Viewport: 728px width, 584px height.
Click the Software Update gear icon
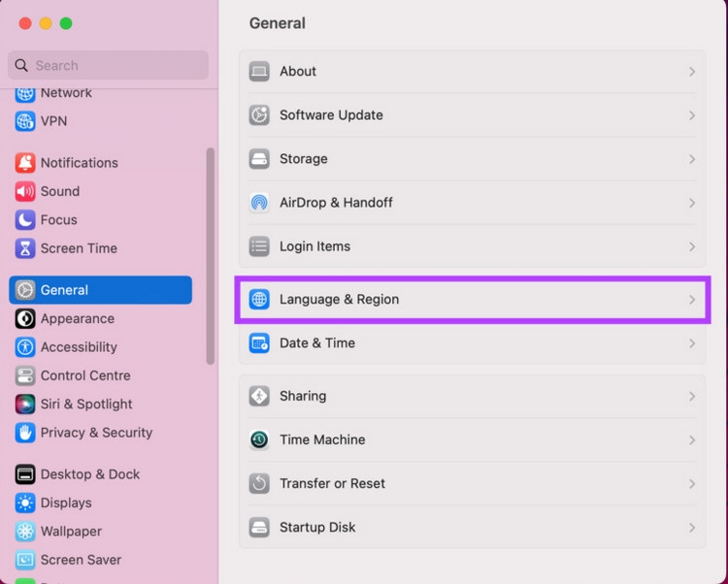259,115
